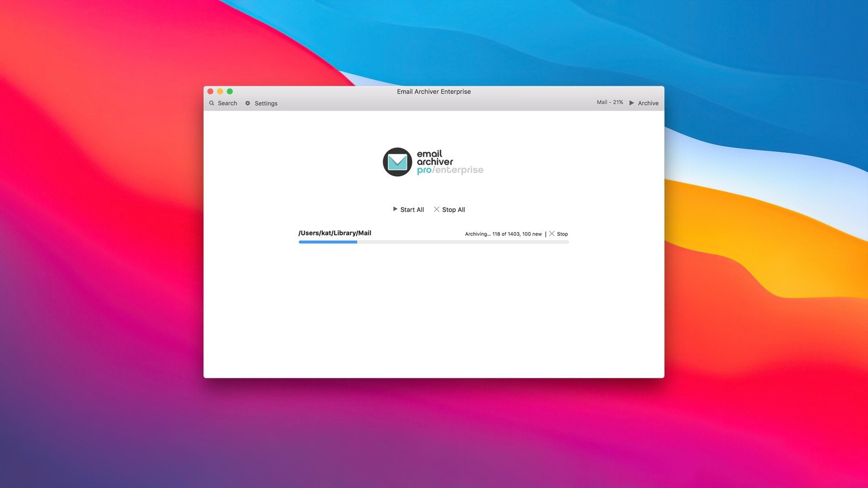Click the X icon beside the Mail row Stop
The width and height of the screenshot is (868, 488).
(552, 234)
